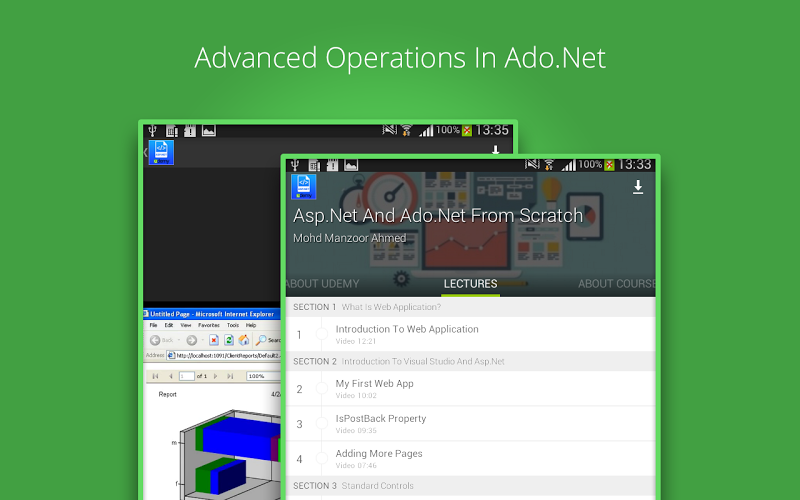This screenshot has width=800, height=500.
Task: Go to previous report page in the viewer
Action: pyautogui.click(x=171, y=376)
